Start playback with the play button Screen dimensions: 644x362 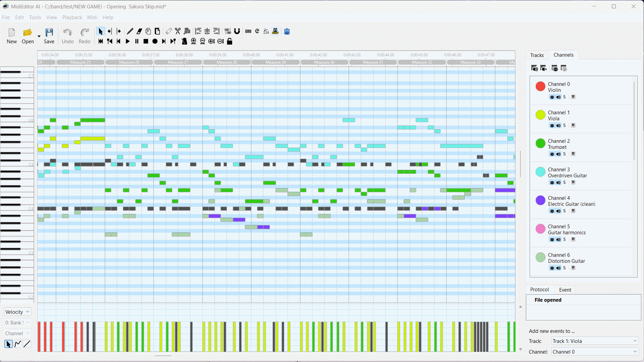127,41
